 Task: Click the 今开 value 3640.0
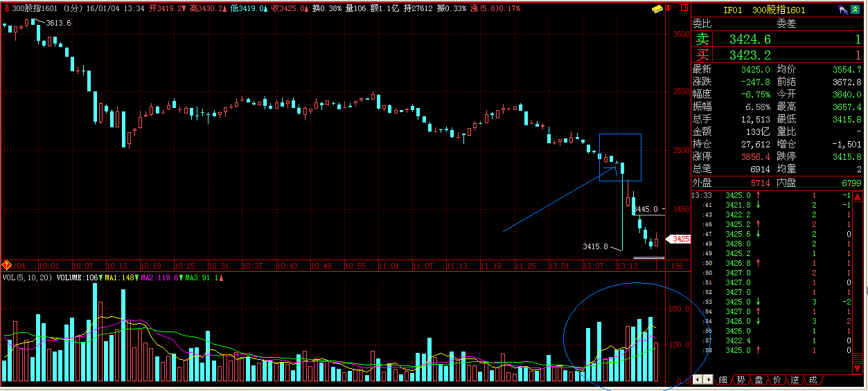pyautogui.click(x=847, y=94)
